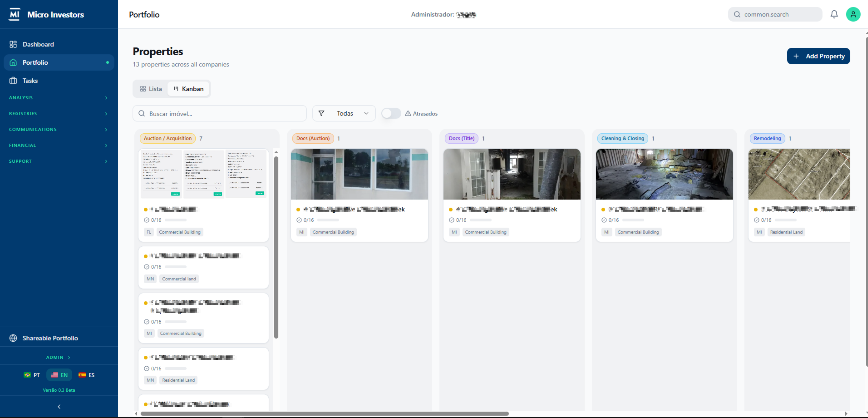This screenshot has width=868, height=418.
Task: Click the Commercial land tag
Action: [x=179, y=279]
